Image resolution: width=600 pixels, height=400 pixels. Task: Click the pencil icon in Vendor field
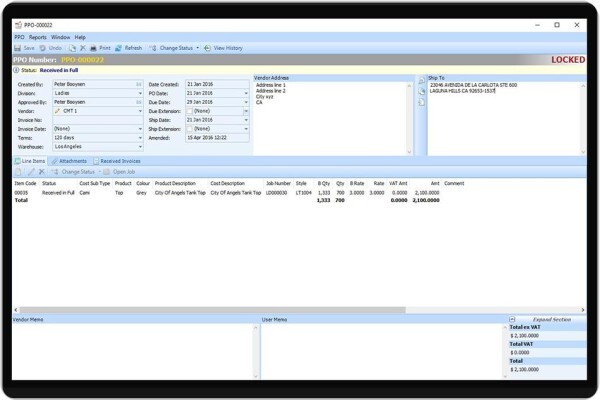pyautogui.click(x=57, y=111)
